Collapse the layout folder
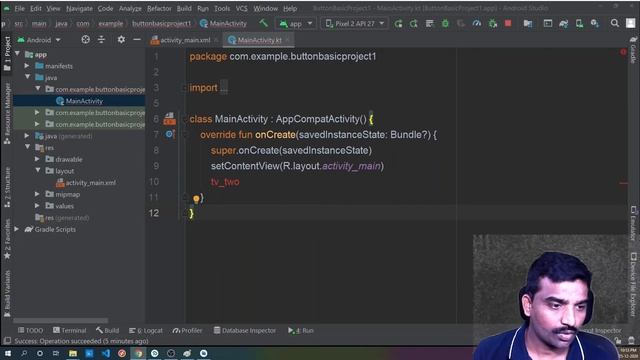This screenshot has width=640, height=360. click(38, 171)
